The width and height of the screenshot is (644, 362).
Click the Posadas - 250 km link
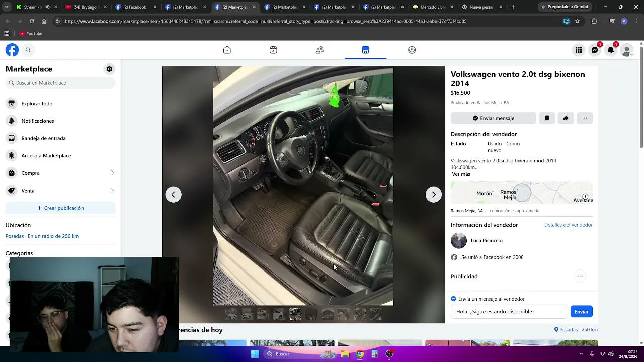pyautogui.click(x=576, y=330)
